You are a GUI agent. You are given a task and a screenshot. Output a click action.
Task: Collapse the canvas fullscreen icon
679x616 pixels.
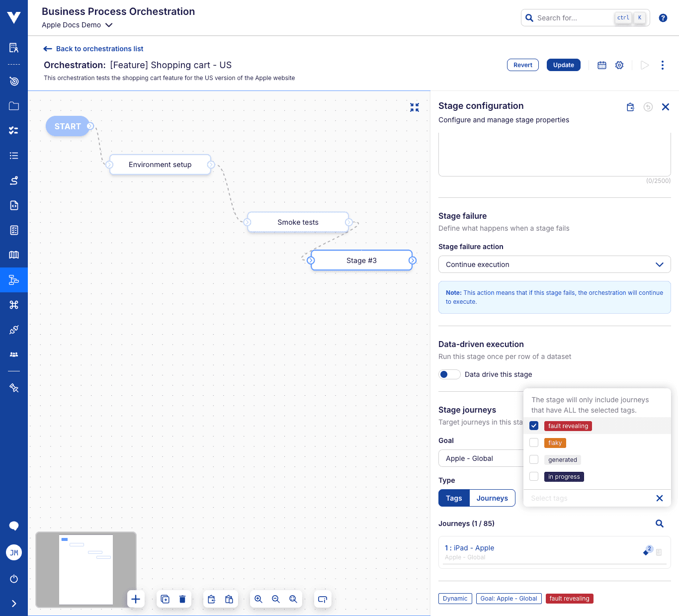tap(415, 107)
